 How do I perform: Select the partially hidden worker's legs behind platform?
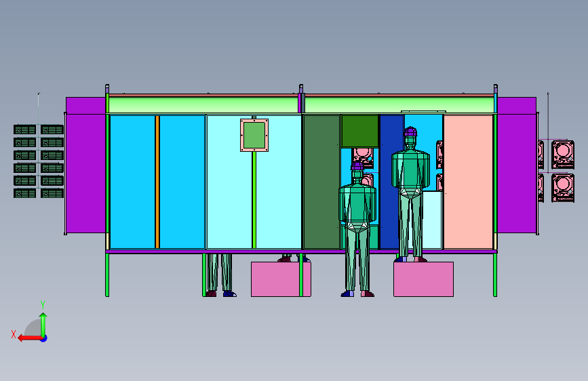tap(220, 275)
